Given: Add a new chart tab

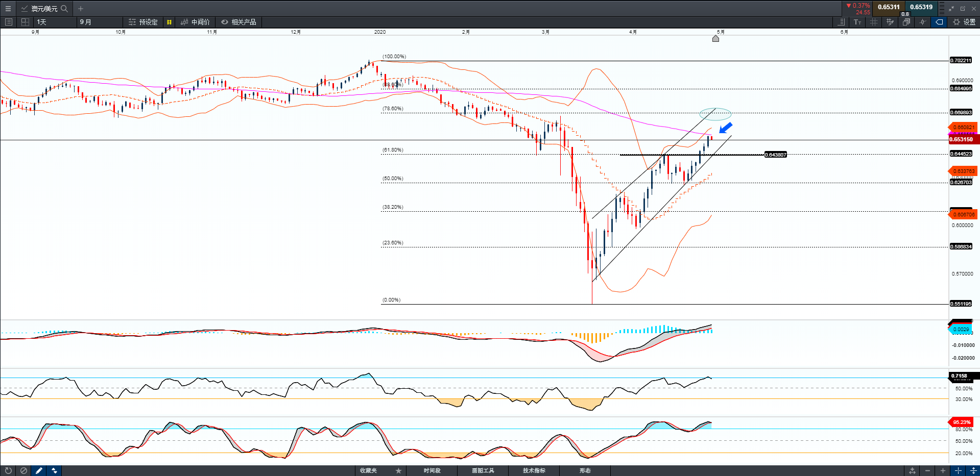Looking at the screenshot, I should (x=80, y=9).
